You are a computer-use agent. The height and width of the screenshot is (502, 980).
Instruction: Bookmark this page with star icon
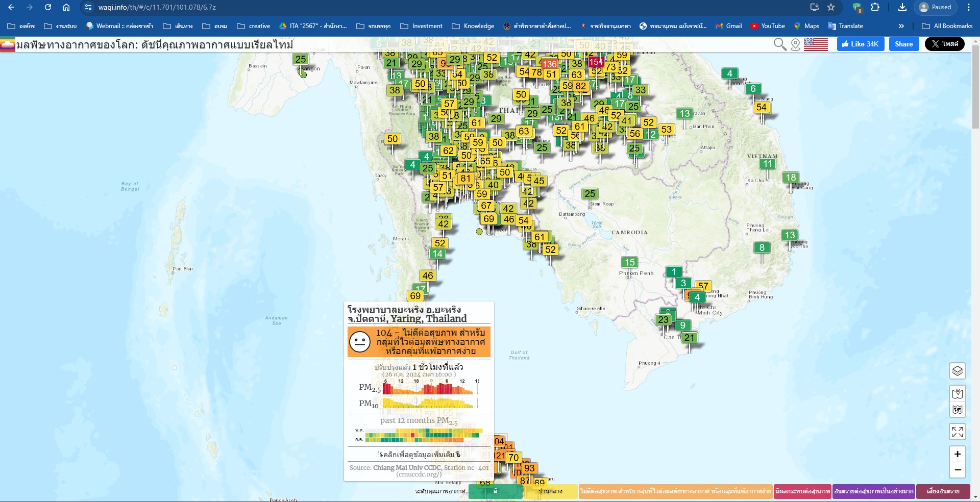click(x=831, y=7)
